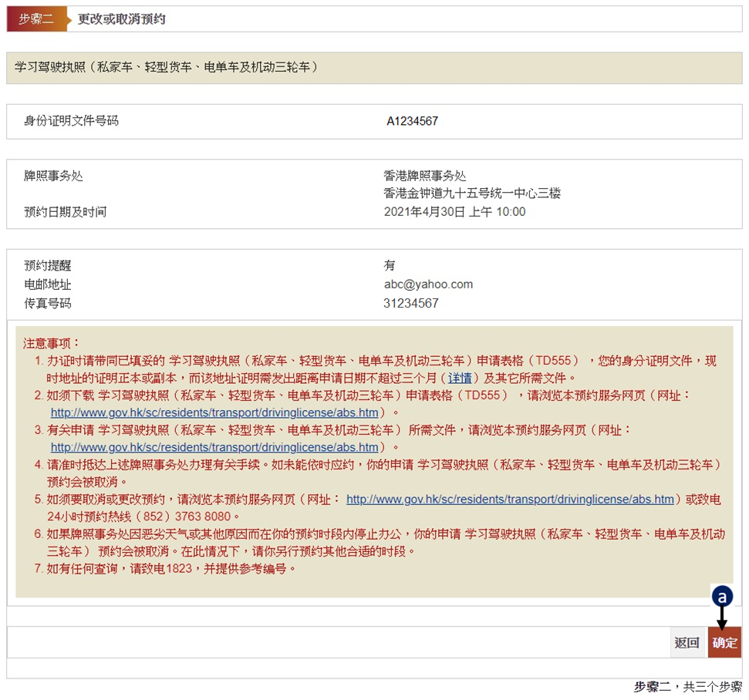Click address 香港金钟道九十五号统一中心三楼

[472, 194]
